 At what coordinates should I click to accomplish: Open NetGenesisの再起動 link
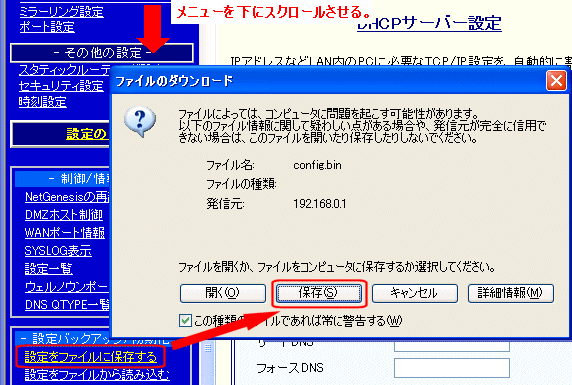tap(67, 197)
